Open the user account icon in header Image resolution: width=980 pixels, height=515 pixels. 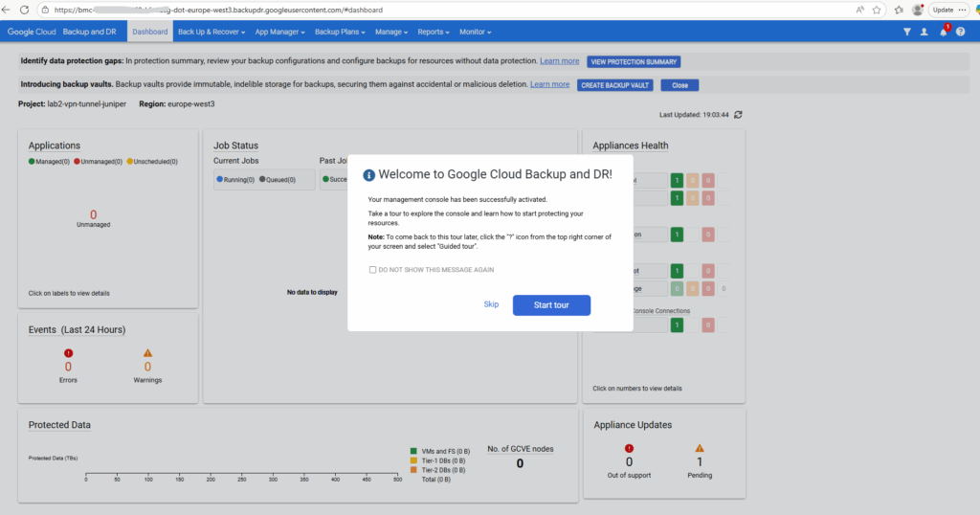924,32
